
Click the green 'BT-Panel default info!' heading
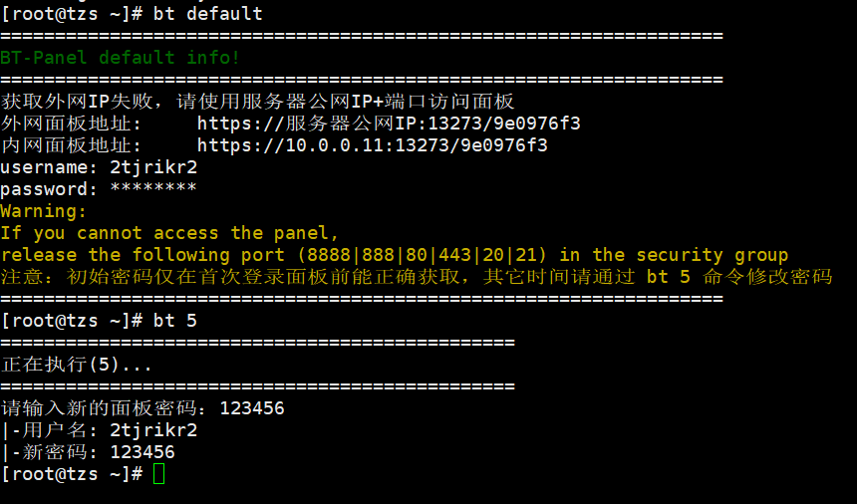(x=120, y=58)
